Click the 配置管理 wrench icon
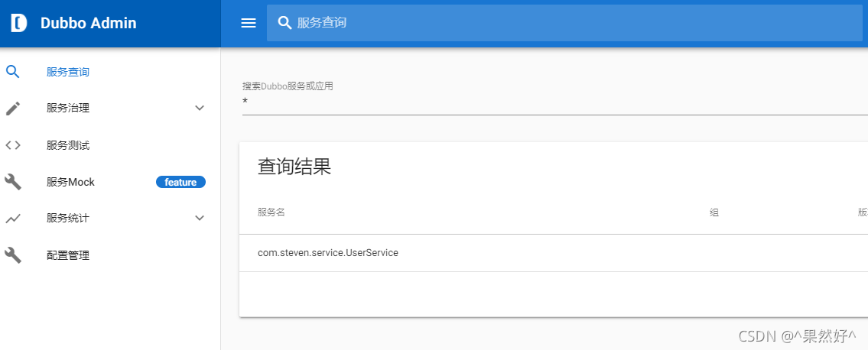The height and width of the screenshot is (350, 868). [x=13, y=255]
